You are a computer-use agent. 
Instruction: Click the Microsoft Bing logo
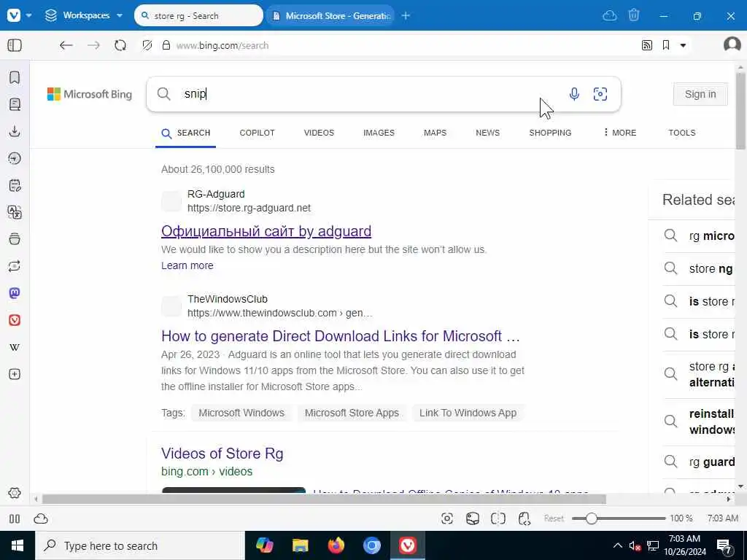point(90,94)
